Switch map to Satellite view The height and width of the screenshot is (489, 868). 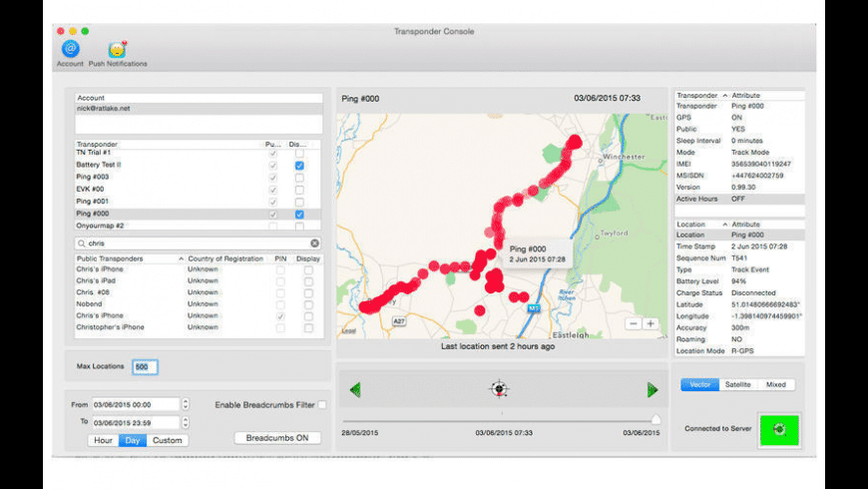point(738,384)
